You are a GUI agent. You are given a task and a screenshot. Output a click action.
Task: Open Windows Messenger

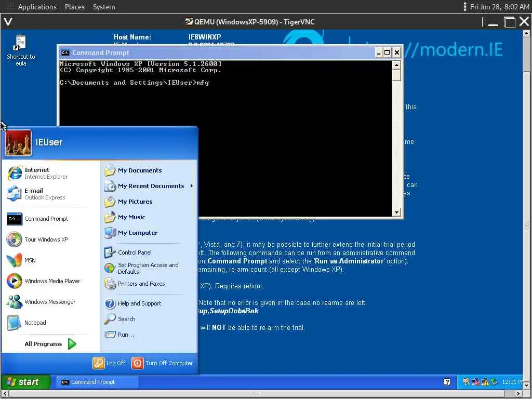(41, 302)
